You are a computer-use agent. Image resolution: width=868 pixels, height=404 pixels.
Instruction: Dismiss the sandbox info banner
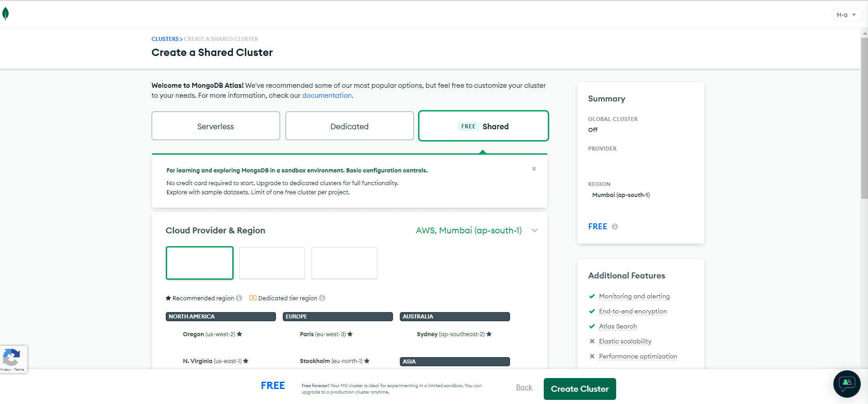tap(534, 169)
